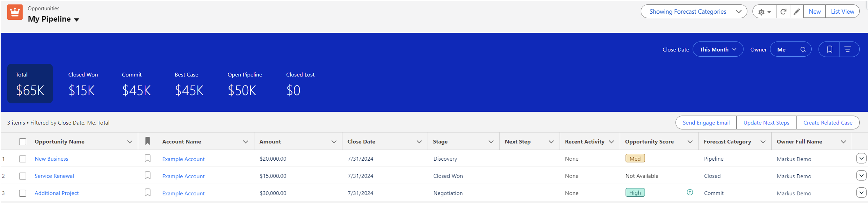
Task: Open the list view settings gear
Action: [764, 12]
